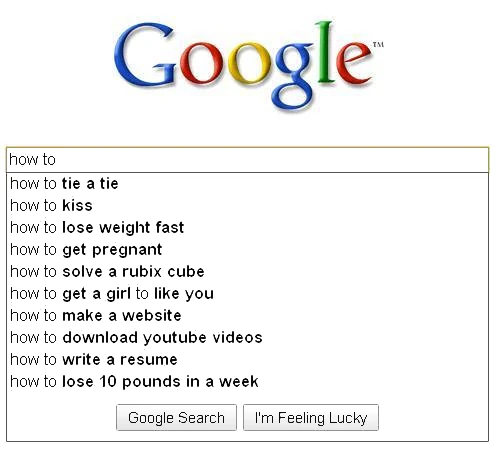The height and width of the screenshot is (451, 498).
Task: Click the lowercase blue g in logo
Action: pos(293,76)
